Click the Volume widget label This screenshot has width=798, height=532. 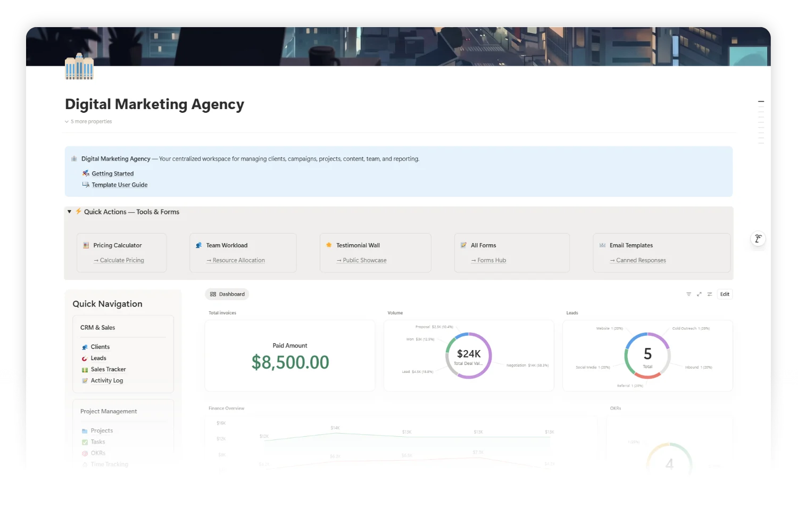395,313
